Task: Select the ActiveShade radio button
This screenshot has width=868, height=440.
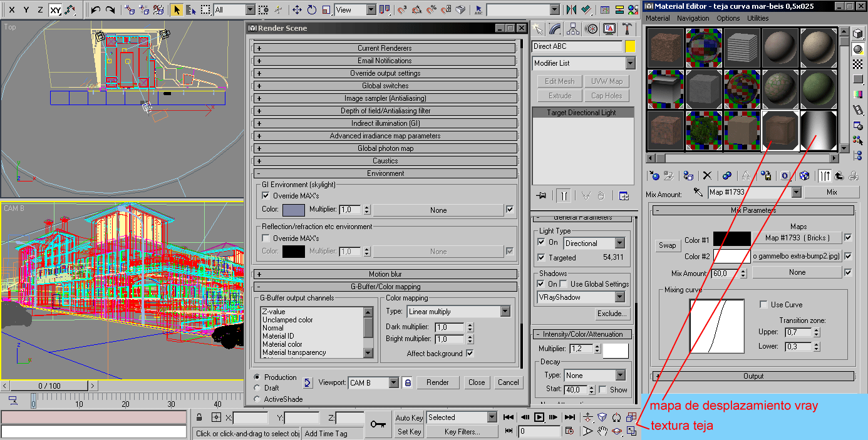Action: click(257, 399)
